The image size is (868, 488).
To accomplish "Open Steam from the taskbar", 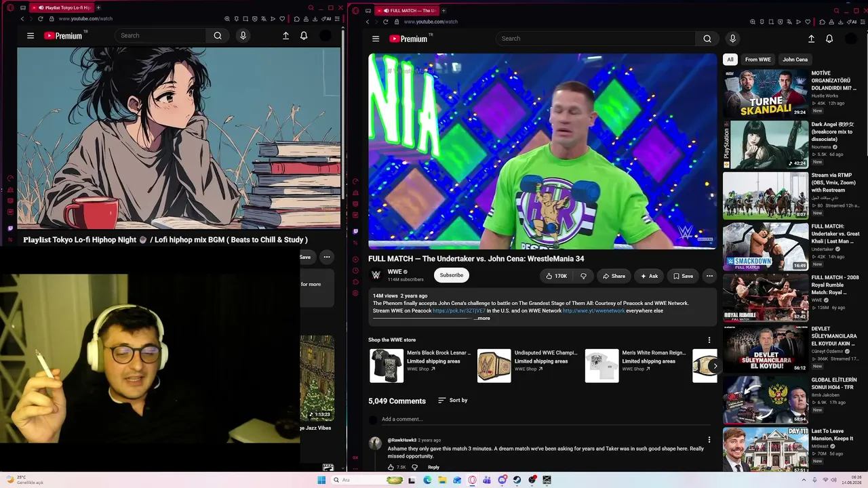I will pyautogui.click(x=517, y=481).
